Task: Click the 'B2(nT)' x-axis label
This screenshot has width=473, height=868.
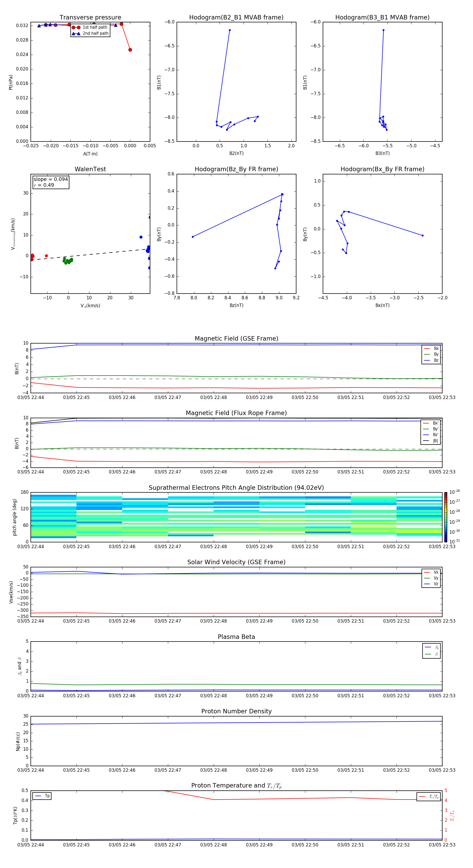Action: pyautogui.click(x=236, y=153)
